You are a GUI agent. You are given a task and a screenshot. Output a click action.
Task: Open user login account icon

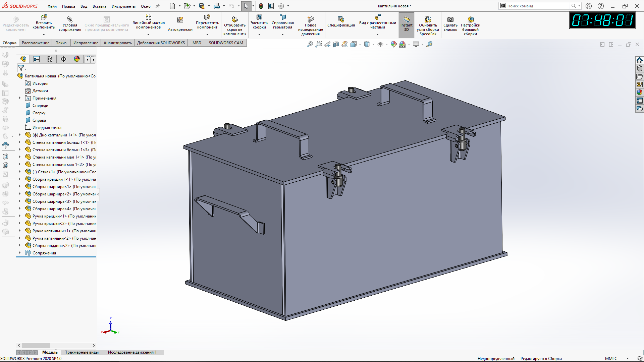pyautogui.click(x=589, y=6)
